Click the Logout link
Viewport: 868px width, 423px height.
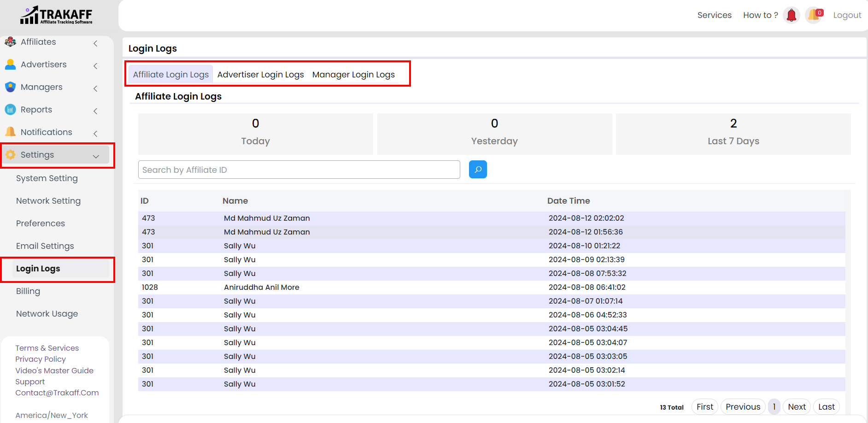(x=847, y=15)
